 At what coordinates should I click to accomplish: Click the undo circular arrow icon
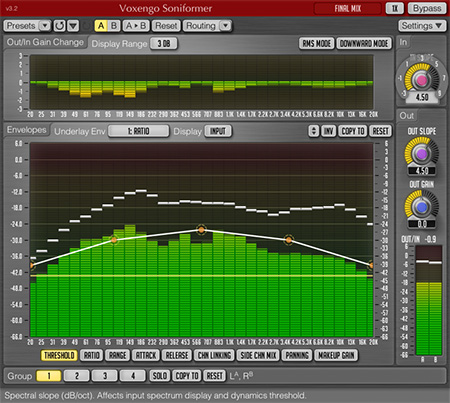(x=59, y=26)
